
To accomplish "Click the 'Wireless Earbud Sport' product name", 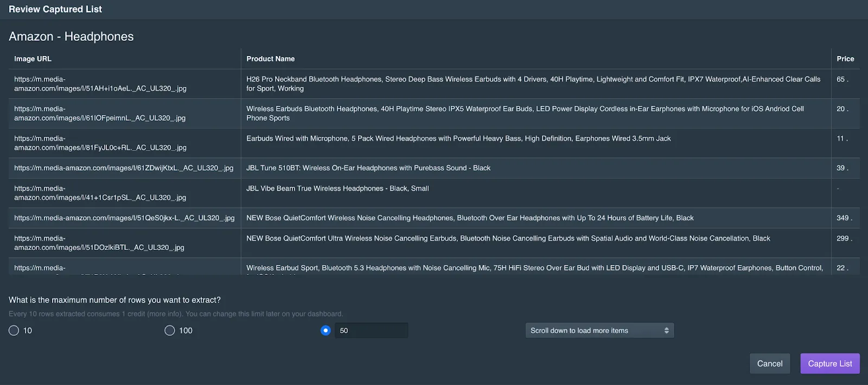I will tap(534, 268).
